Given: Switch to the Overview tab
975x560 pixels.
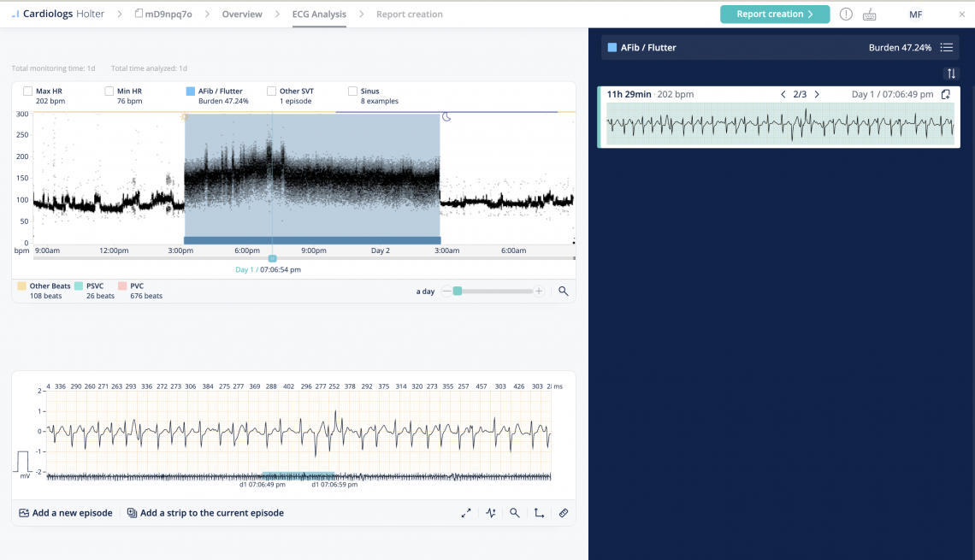Looking at the screenshot, I should coord(241,14).
